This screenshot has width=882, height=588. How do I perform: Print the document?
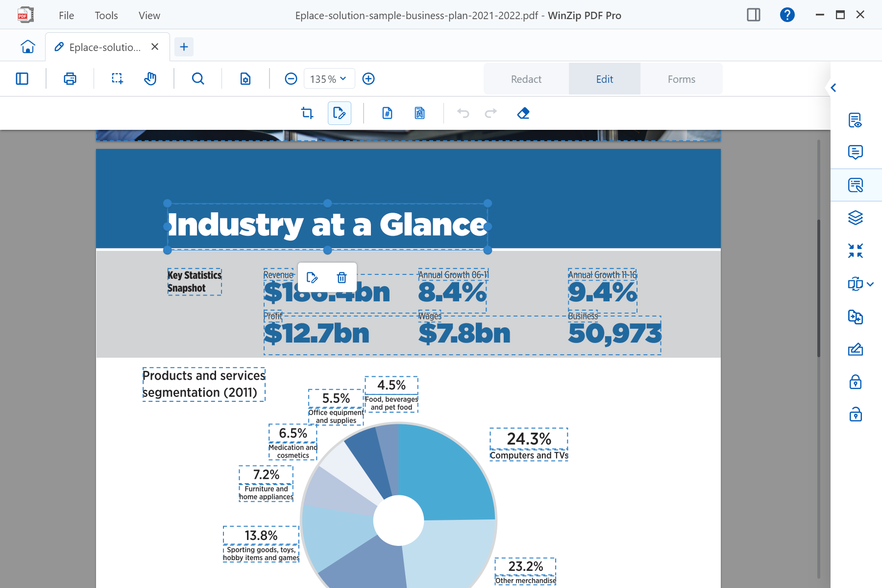(x=70, y=79)
